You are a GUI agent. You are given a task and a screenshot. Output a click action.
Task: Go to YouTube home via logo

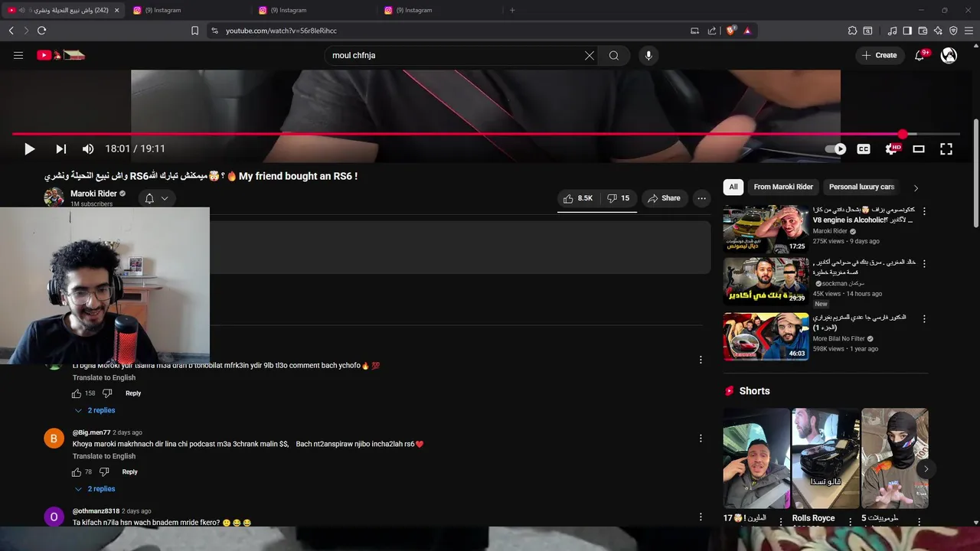60,55
